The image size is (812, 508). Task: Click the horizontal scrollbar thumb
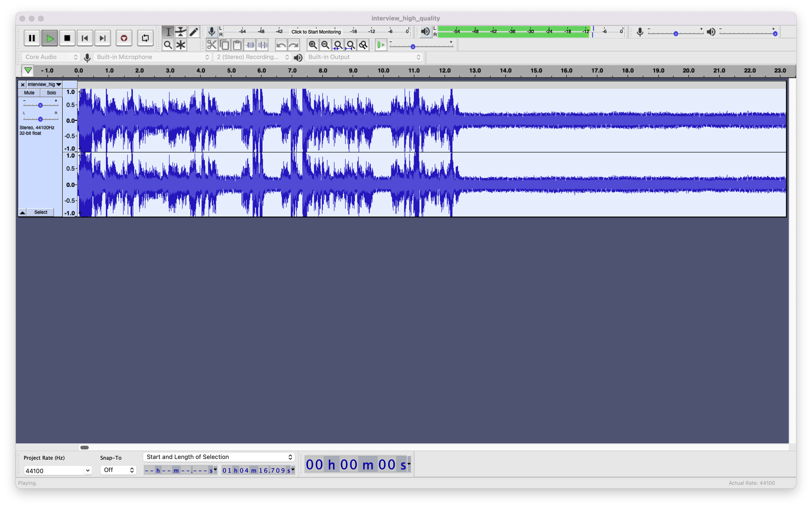click(85, 448)
